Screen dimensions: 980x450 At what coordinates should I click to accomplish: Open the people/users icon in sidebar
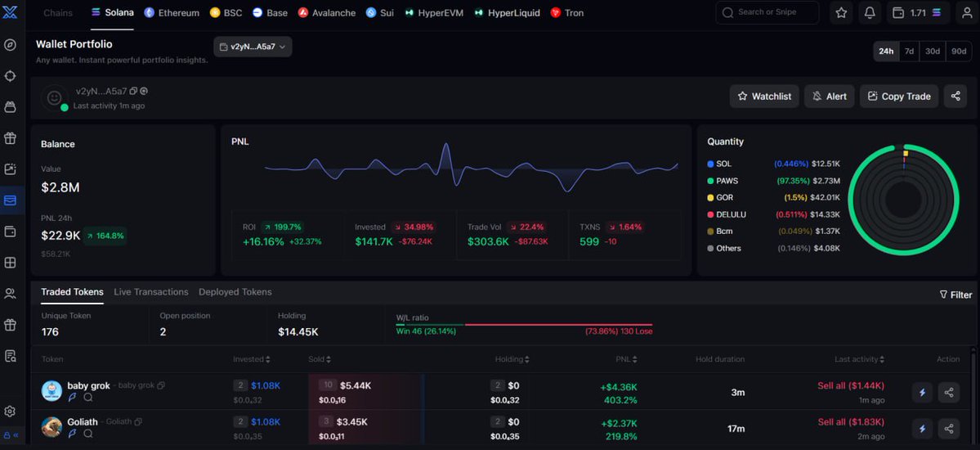click(10, 294)
